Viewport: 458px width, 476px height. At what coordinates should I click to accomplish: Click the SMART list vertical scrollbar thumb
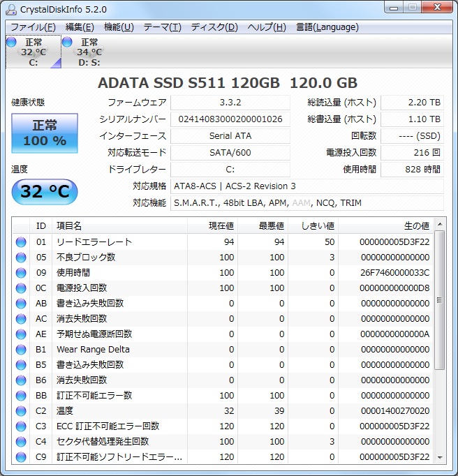[439, 300]
